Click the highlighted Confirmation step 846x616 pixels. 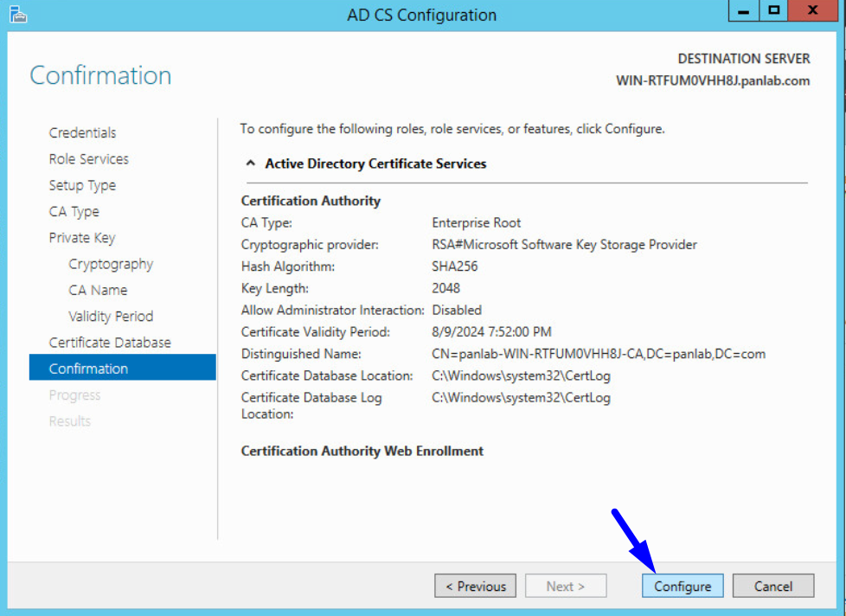(x=89, y=368)
